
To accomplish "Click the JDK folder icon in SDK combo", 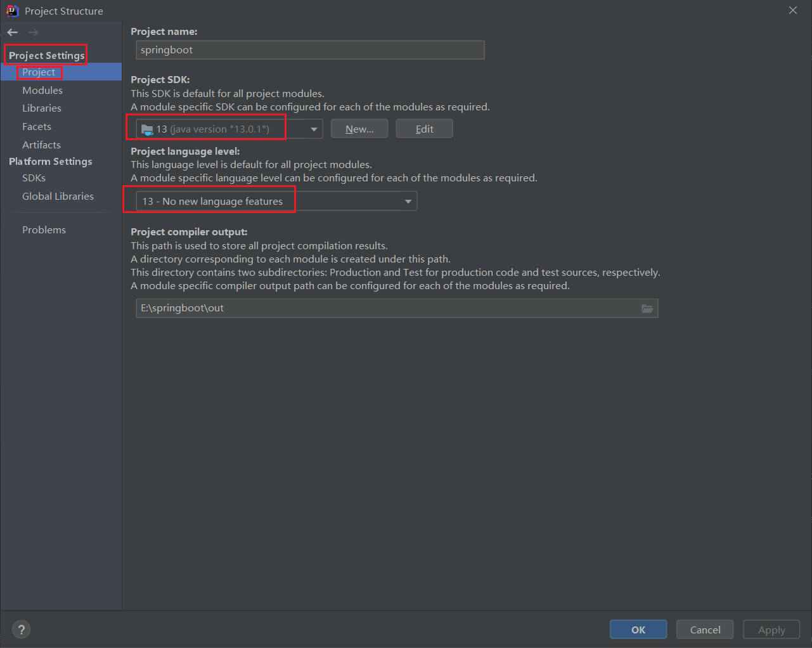I will 147,129.
